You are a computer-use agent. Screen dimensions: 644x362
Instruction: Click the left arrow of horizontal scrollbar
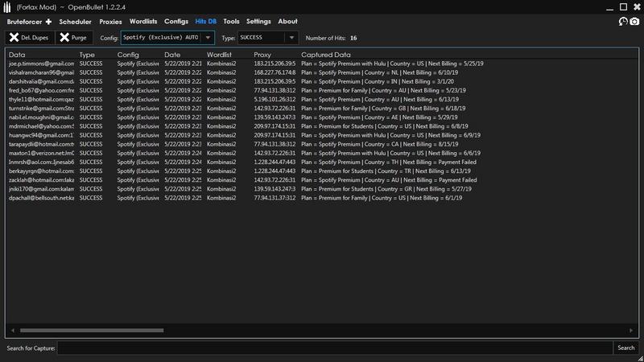13,331
